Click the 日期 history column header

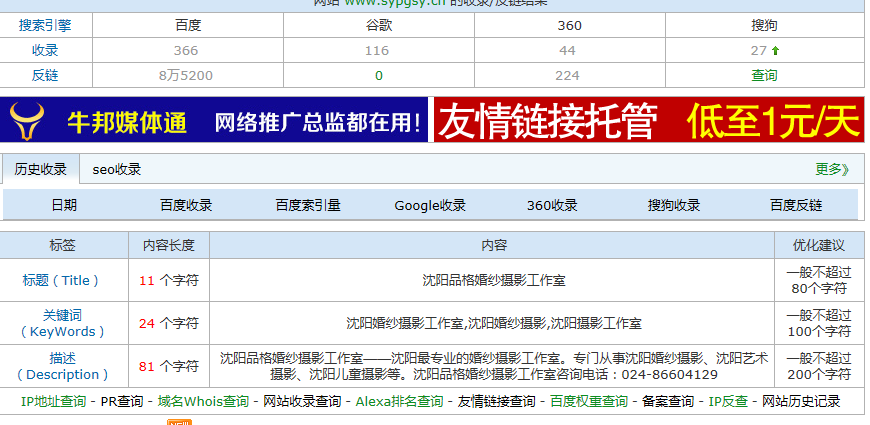pyautogui.click(x=64, y=205)
